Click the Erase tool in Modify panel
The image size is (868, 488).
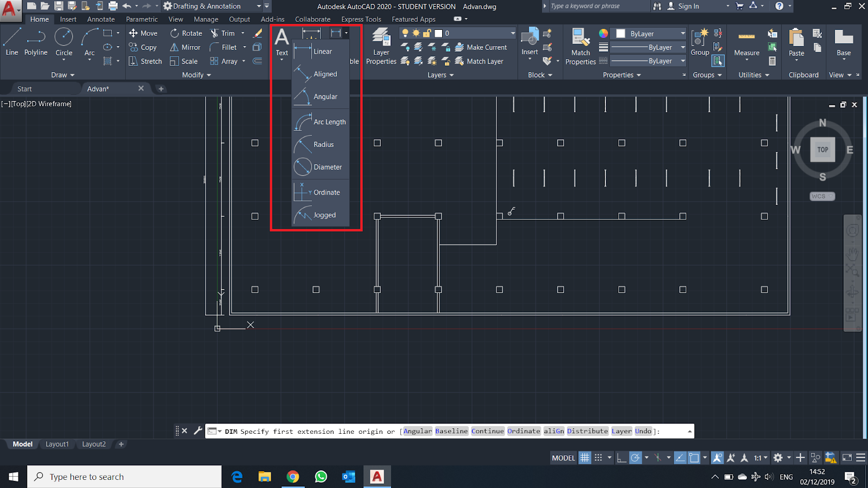pos(258,33)
